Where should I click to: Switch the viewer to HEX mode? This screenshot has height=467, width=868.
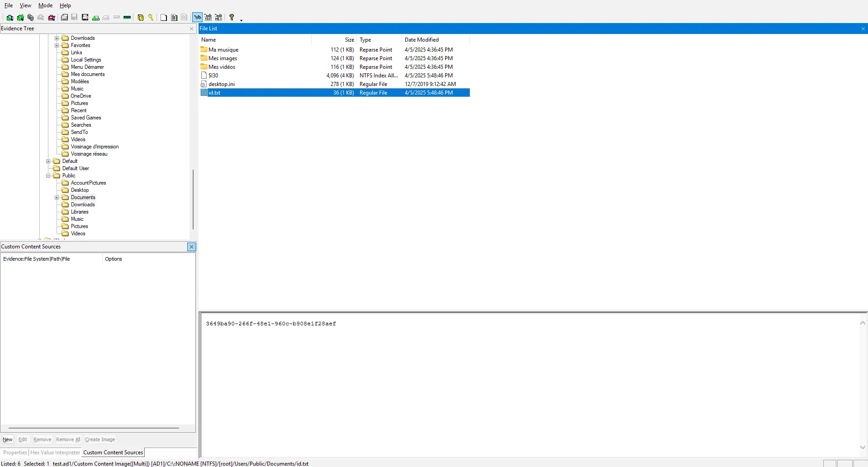click(218, 18)
